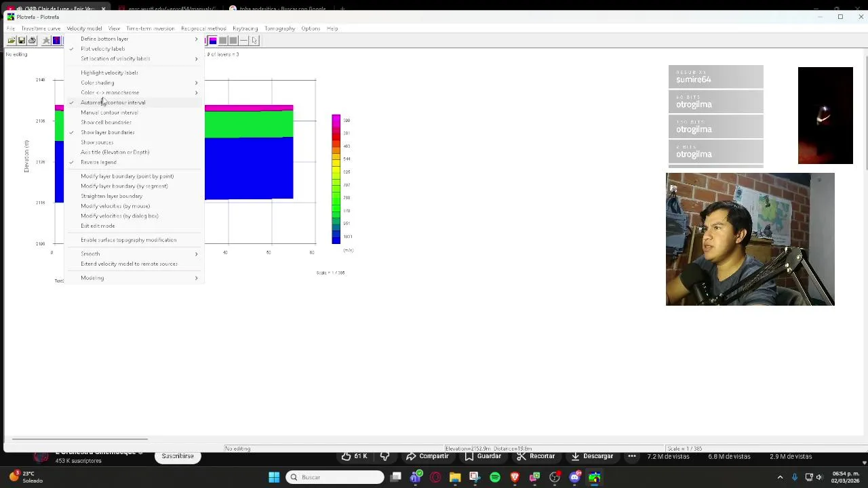Click the Plotrefa app taskbar icon

pos(595,477)
